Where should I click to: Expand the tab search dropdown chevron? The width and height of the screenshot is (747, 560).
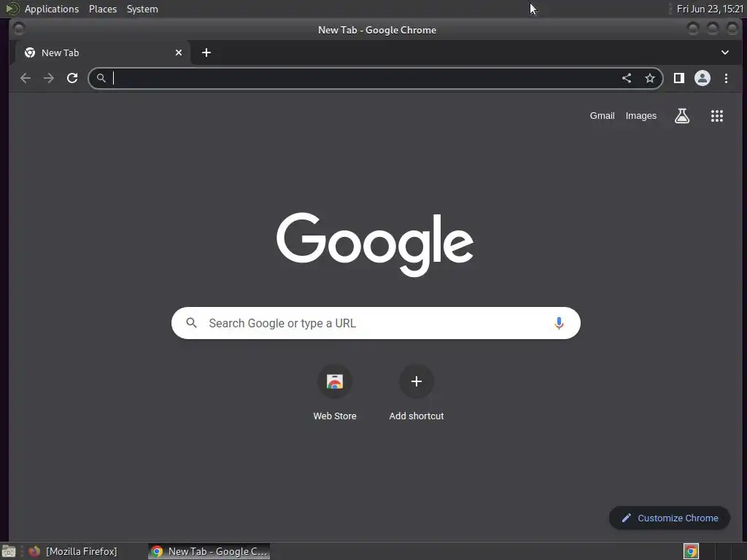724,52
